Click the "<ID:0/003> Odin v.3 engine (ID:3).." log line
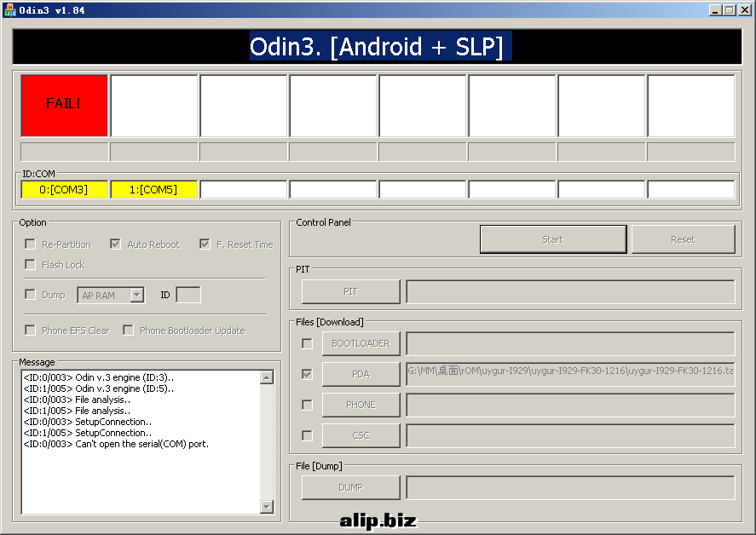The image size is (756, 535). point(99,377)
